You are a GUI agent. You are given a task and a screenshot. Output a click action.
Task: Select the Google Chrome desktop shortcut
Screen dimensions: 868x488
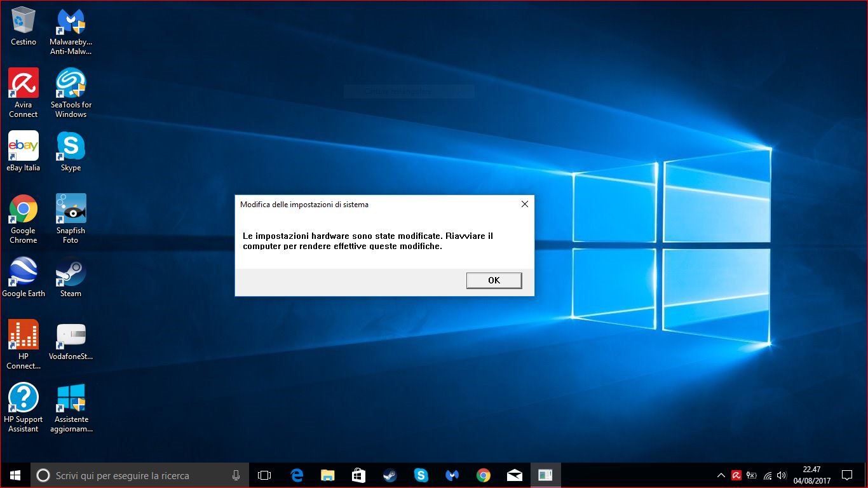(x=24, y=219)
